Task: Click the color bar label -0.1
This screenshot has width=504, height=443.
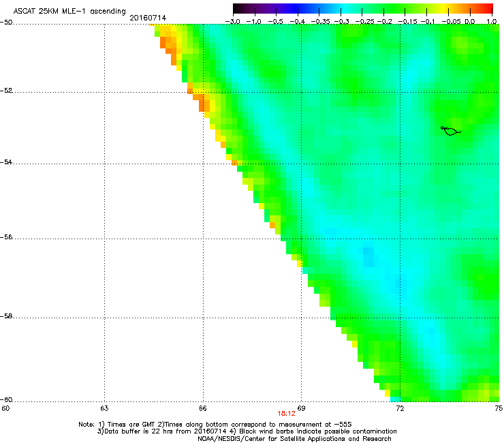Action: [x=428, y=22]
